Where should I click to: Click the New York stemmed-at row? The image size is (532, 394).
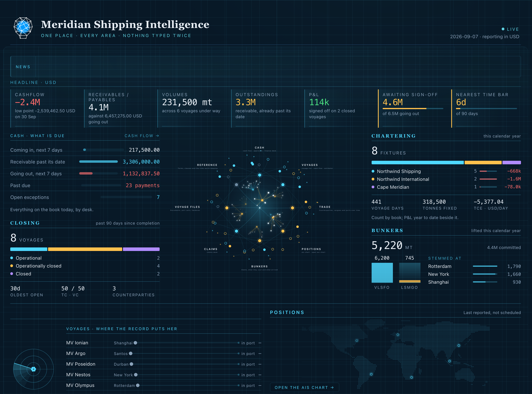[x=474, y=274]
